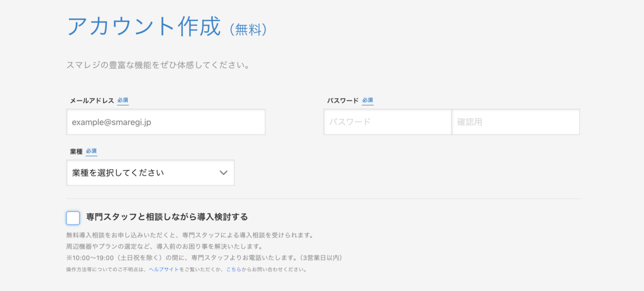Check 専門スタッフと相談しながら導入検討する checkbox

point(73,218)
